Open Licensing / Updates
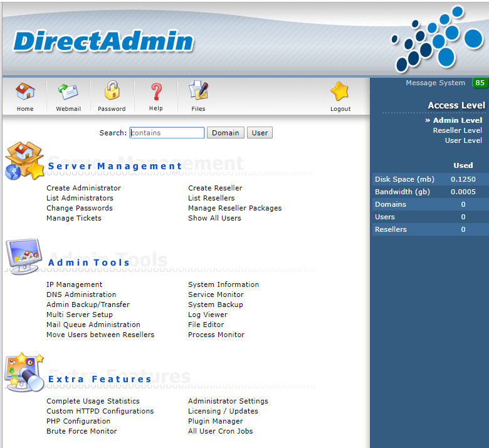Screen dimensions: 489x448 tap(223, 411)
